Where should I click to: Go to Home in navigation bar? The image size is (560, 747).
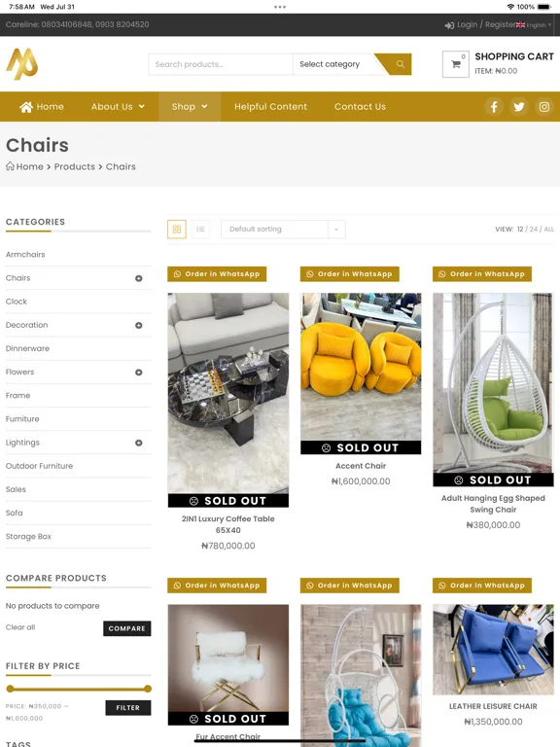pos(42,107)
